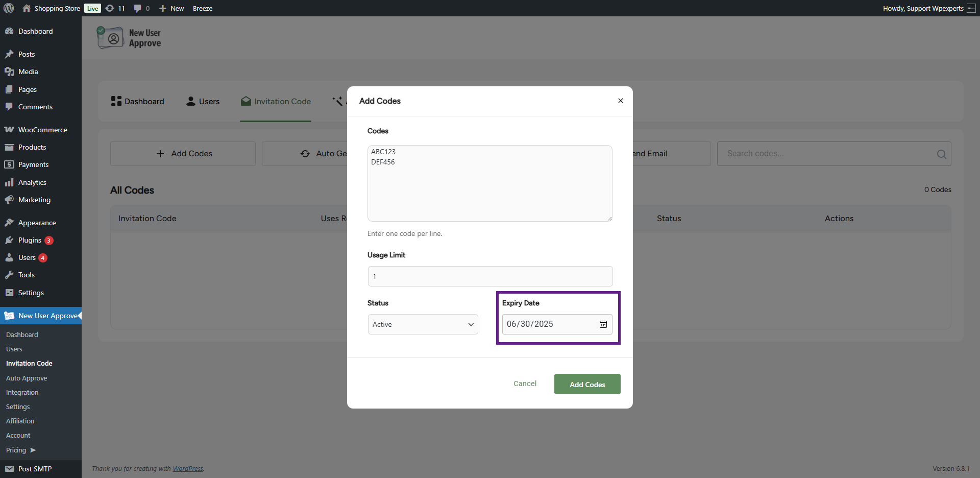The width and height of the screenshot is (980, 478).
Task: Click the WordPress logo icon
Action: click(x=9, y=8)
